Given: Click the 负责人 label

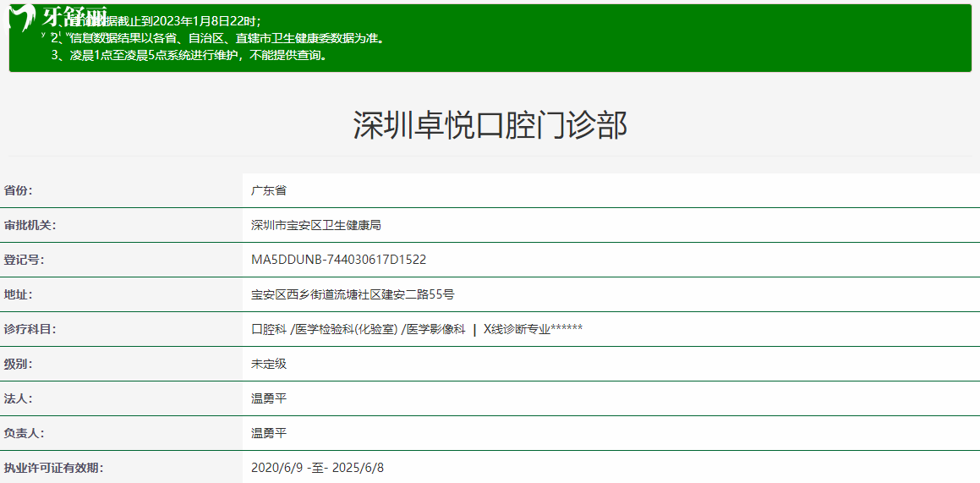Looking at the screenshot, I should click(x=25, y=433).
